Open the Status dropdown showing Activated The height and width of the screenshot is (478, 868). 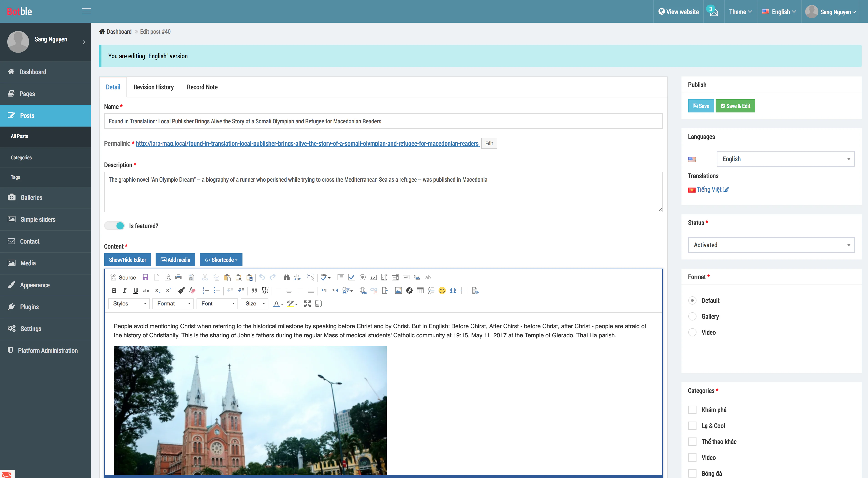(771, 245)
